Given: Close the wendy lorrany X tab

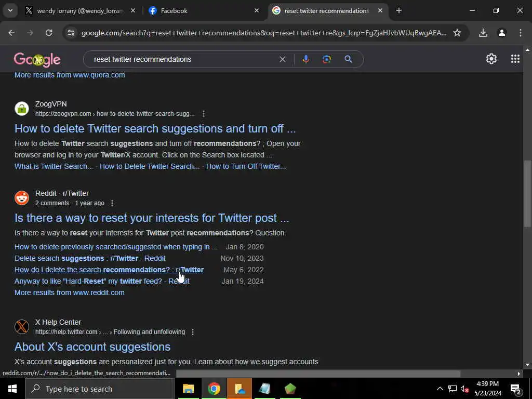Looking at the screenshot, I should [x=133, y=11].
